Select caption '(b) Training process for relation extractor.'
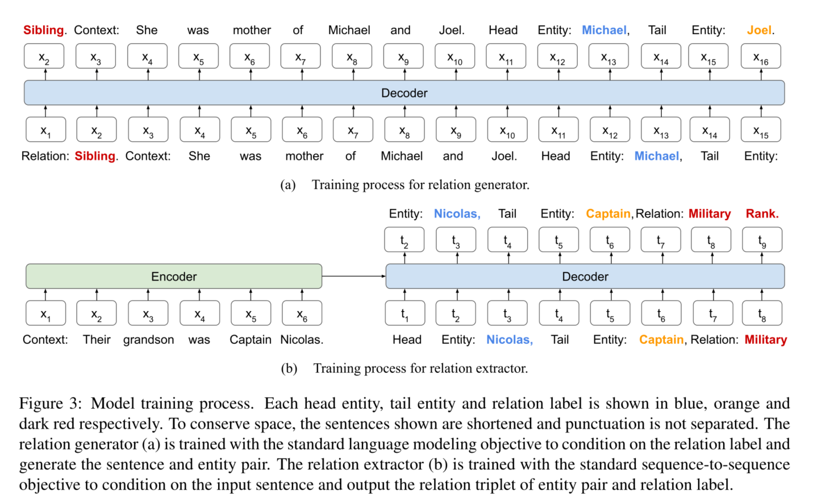Screen dimensions: 834x504 [x=405, y=368]
